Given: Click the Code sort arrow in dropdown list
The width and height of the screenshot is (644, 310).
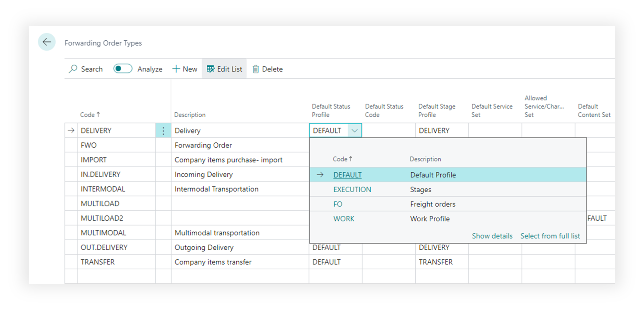Looking at the screenshot, I should 351,159.
